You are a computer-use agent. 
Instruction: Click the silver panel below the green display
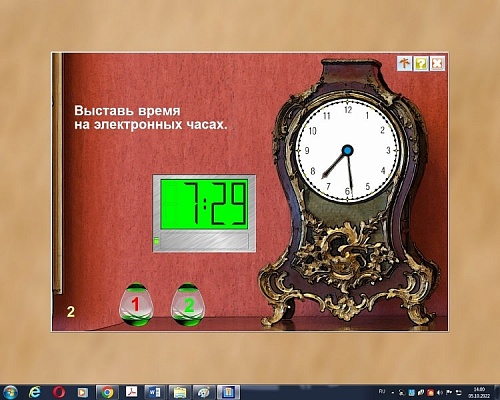pos(204,241)
